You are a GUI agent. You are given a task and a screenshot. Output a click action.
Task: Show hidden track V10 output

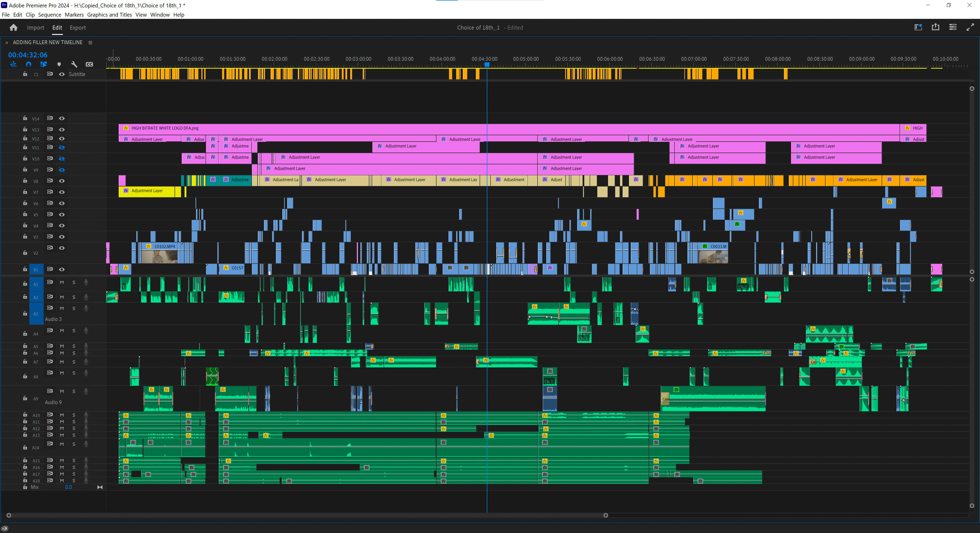62,158
